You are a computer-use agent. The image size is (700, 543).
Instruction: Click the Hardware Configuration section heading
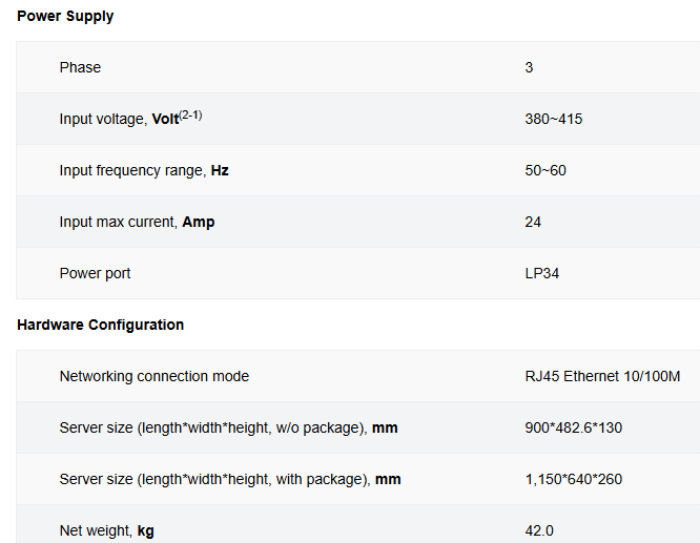pos(100,325)
